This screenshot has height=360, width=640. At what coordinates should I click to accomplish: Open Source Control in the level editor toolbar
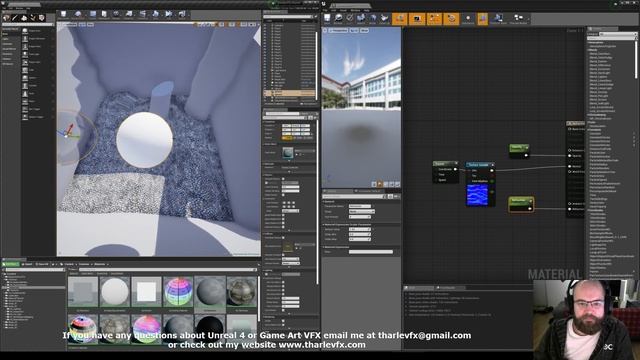(78, 15)
